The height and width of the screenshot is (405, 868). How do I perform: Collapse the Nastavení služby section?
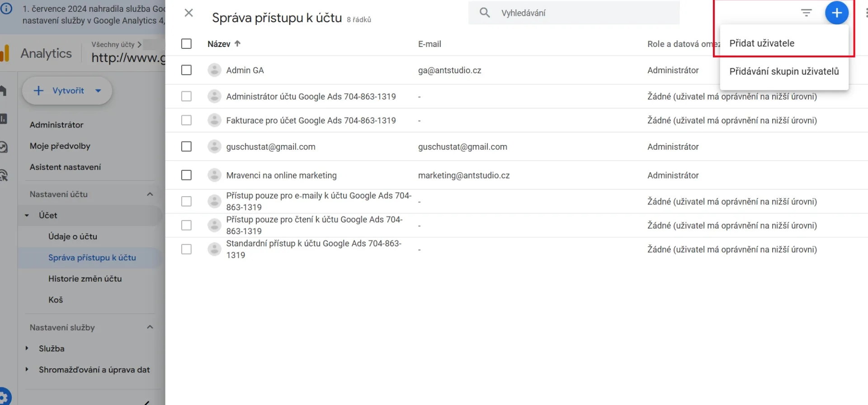pyautogui.click(x=150, y=327)
